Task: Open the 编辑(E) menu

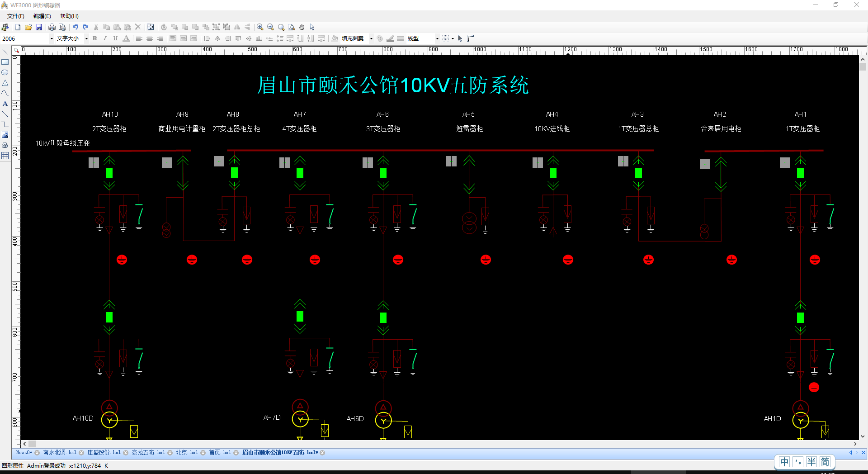Action: click(x=42, y=16)
